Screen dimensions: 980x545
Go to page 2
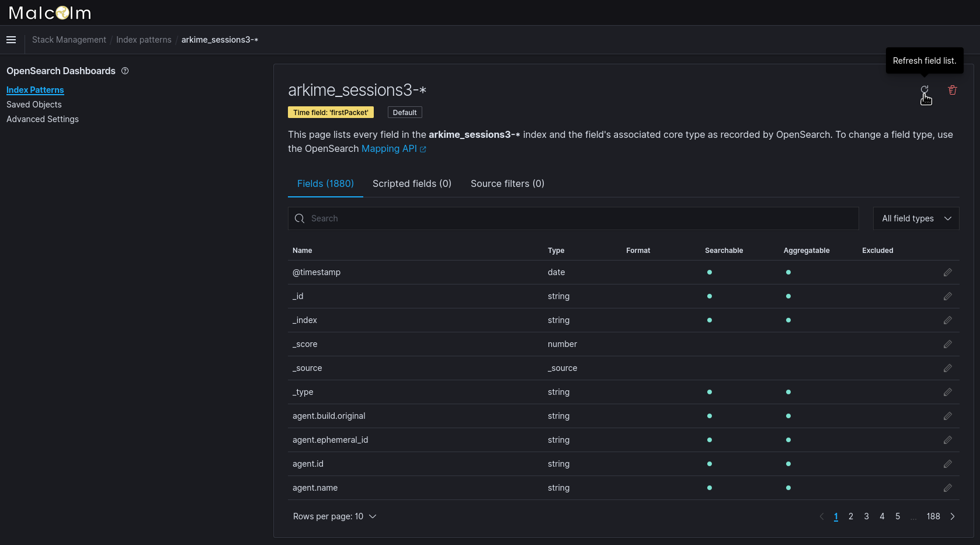pyautogui.click(x=851, y=516)
